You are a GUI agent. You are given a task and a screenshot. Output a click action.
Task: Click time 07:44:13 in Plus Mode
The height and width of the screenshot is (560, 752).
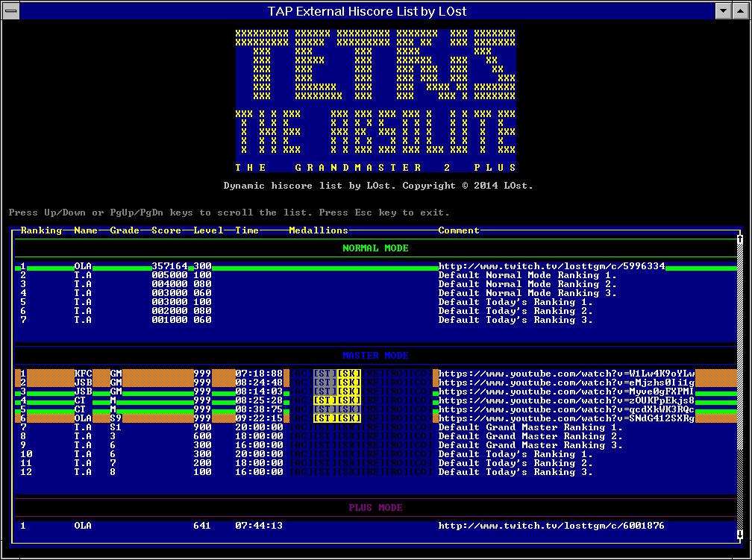coord(259,526)
